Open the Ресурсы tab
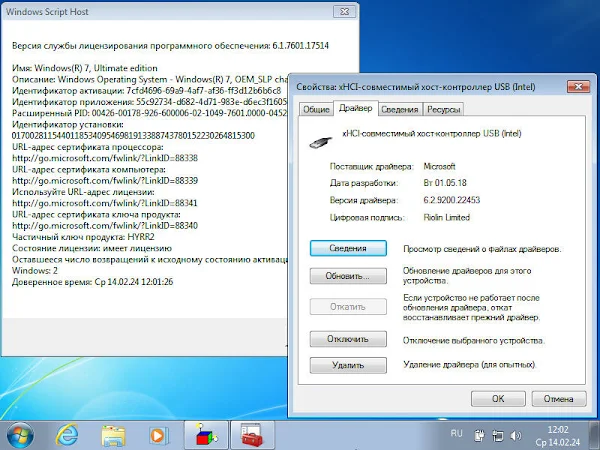The image size is (600, 450). tap(443, 109)
